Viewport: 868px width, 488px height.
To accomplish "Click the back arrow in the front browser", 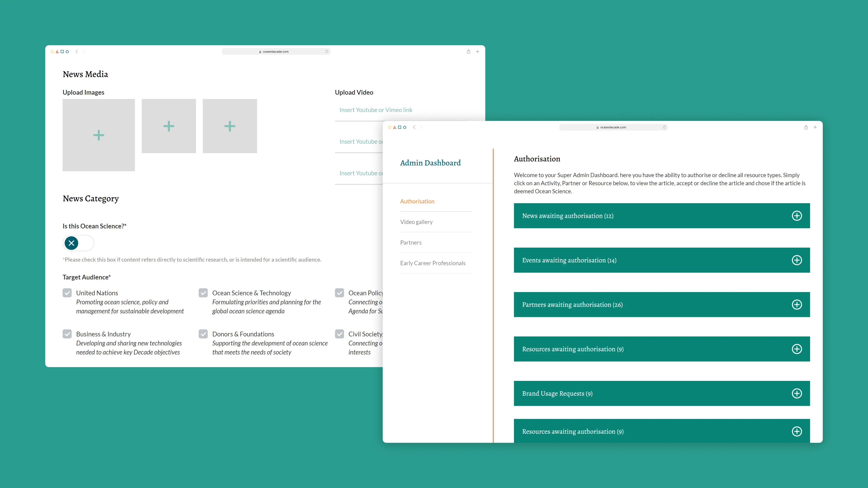I will point(414,127).
